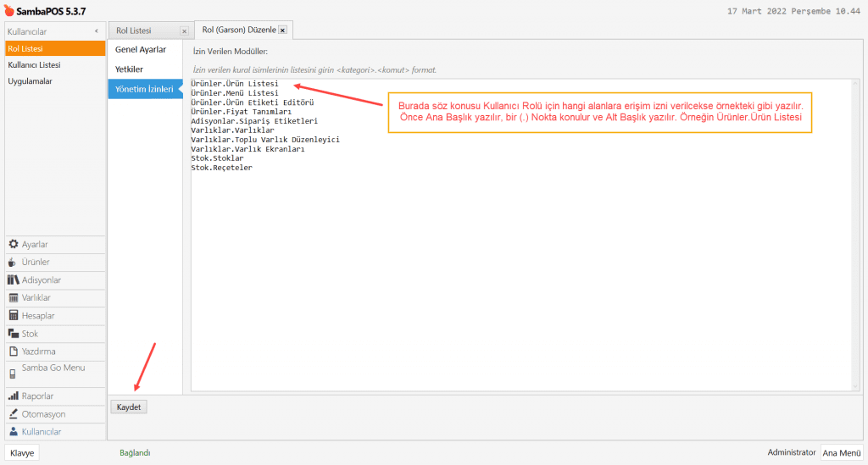Open the Ayarlar module
This screenshot has height=465, width=868.
tap(55, 244)
